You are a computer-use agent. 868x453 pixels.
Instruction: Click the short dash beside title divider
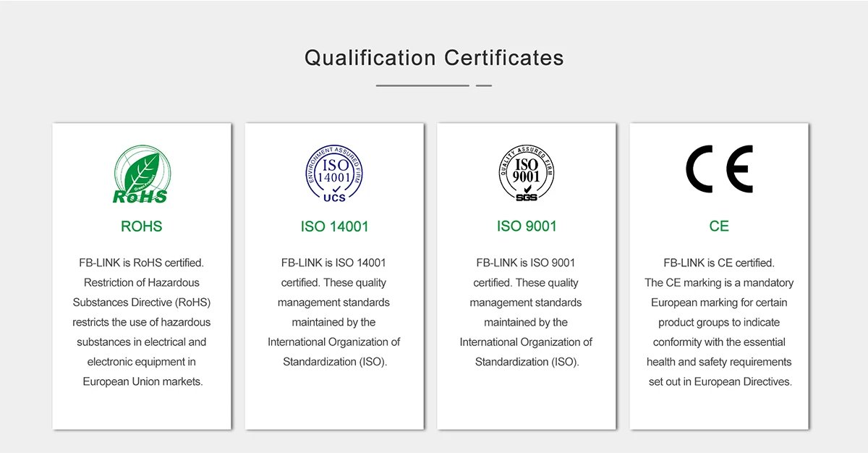click(484, 85)
